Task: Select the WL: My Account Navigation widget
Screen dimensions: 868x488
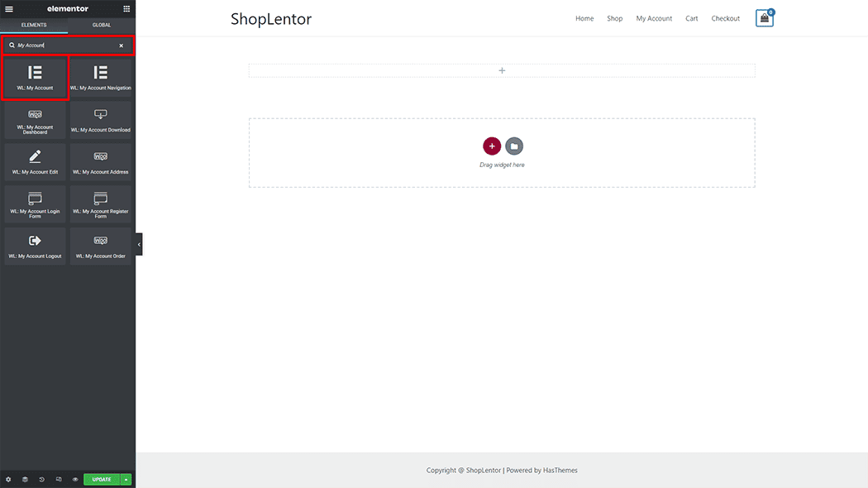Action: 101,78
